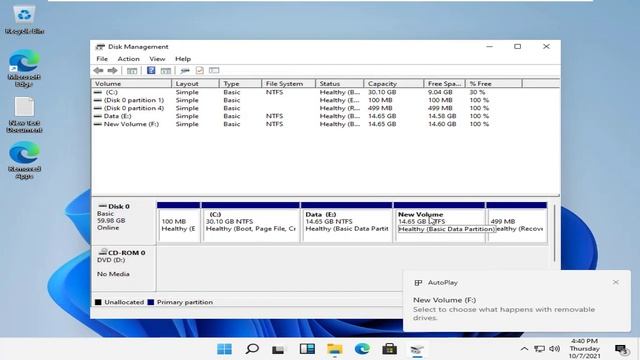Screen dimensions: 640x360
Task: Sort by the Layout column header
Action: 195,83
